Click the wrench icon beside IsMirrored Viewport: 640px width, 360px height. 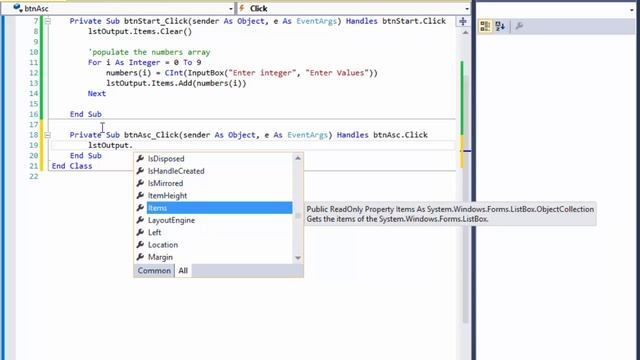click(140, 183)
